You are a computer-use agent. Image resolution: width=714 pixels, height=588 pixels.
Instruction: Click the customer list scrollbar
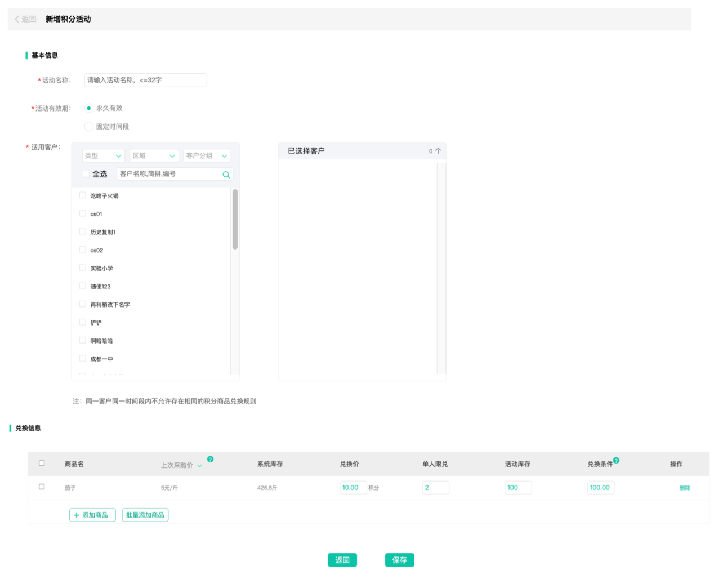(235, 220)
